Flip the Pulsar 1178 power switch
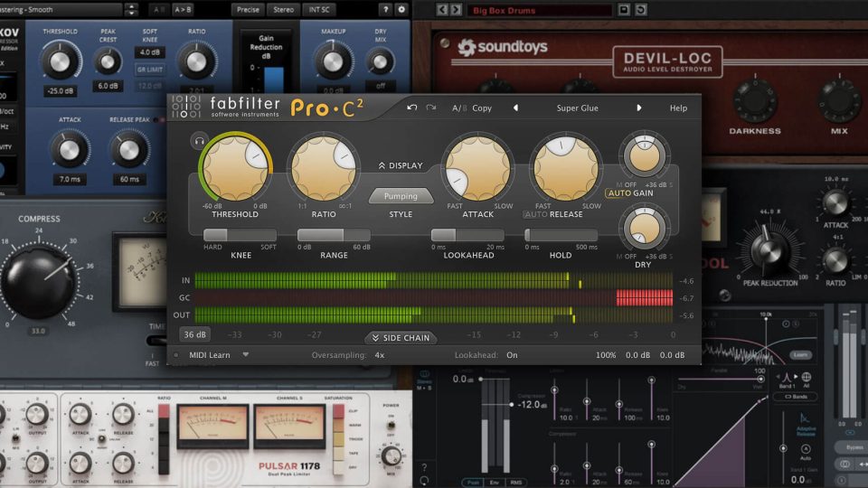This screenshot has height=488, width=868. coord(391,425)
